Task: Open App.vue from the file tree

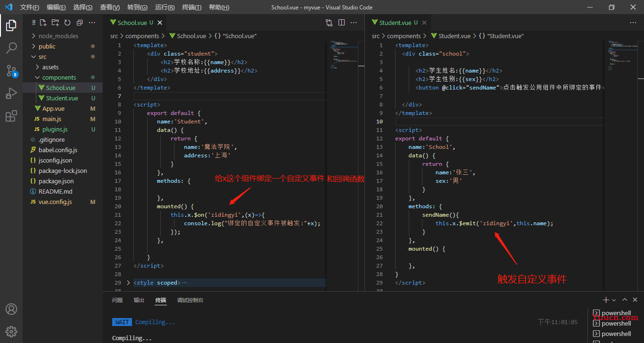Action: pos(63,108)
